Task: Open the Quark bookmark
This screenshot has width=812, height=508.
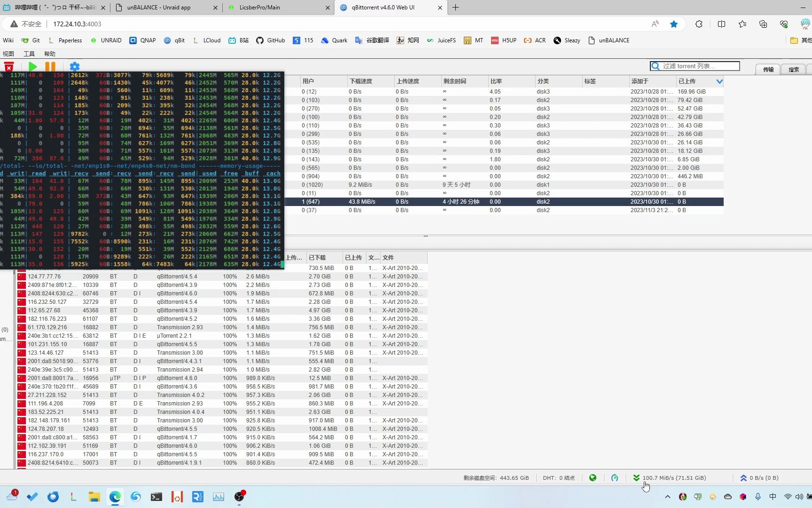Action: [x=334, y=40]
